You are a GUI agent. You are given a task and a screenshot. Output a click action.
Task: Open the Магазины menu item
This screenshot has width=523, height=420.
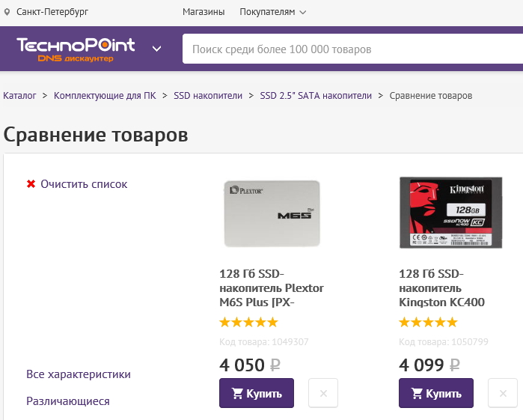(x=204, y=12)
